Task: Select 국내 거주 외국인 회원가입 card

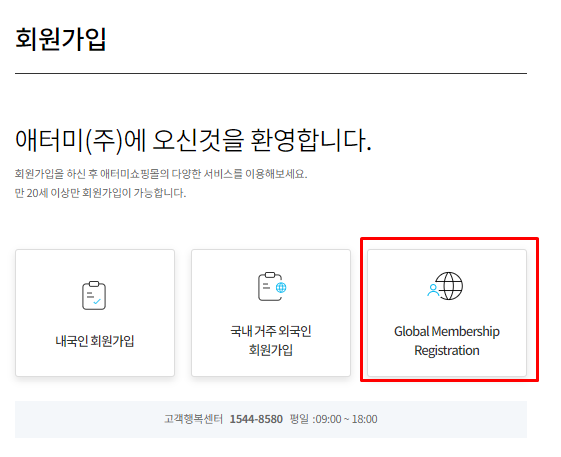Action: coord(271,313)
